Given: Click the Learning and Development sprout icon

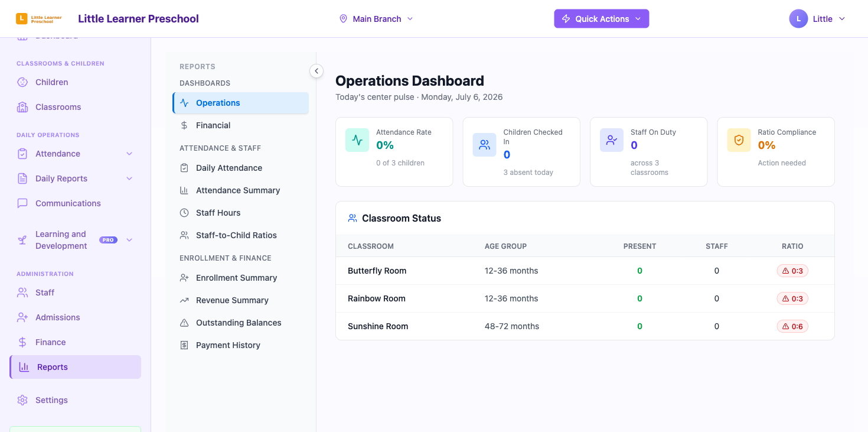Looking at the screenshot, I should pos(22,240).
